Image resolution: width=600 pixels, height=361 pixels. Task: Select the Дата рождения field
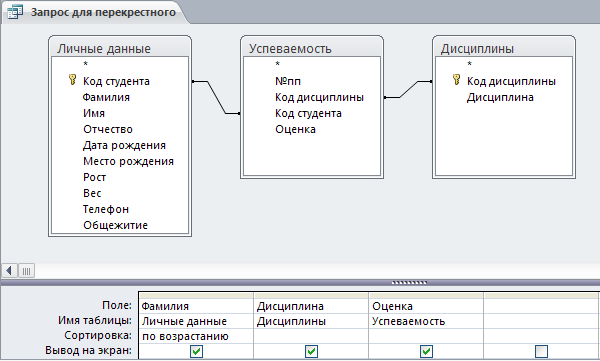coord(124,145)
